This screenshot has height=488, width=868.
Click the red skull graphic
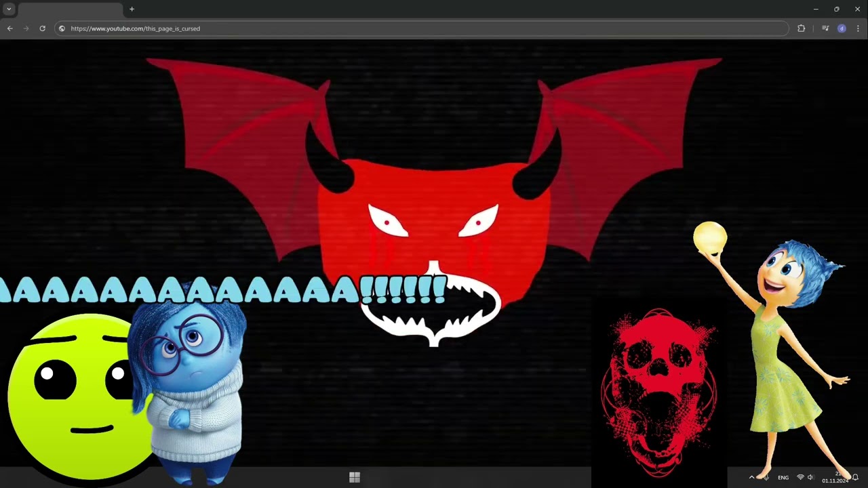coord(658,392)
